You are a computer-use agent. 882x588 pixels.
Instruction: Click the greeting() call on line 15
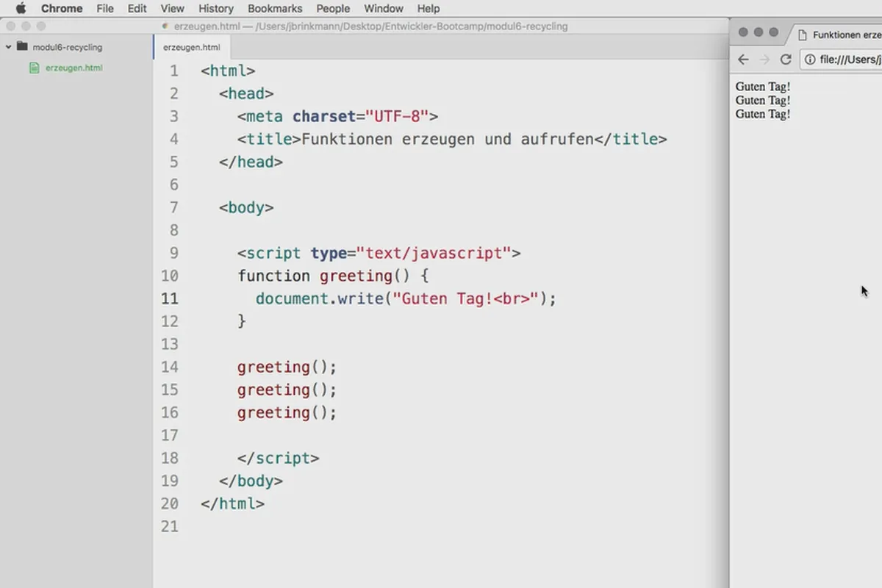[287, 390]
